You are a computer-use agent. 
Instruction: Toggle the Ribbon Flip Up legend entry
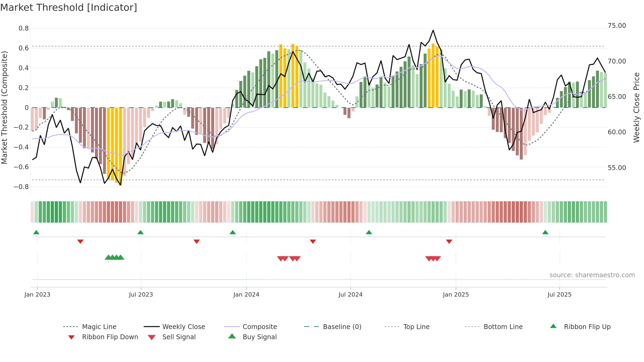pos(580,327)
